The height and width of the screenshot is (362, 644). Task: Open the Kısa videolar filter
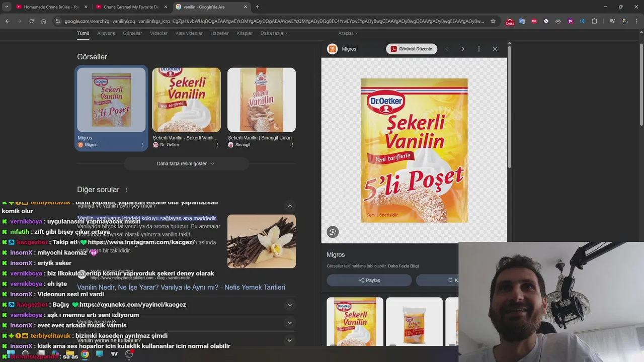[189, 33]
